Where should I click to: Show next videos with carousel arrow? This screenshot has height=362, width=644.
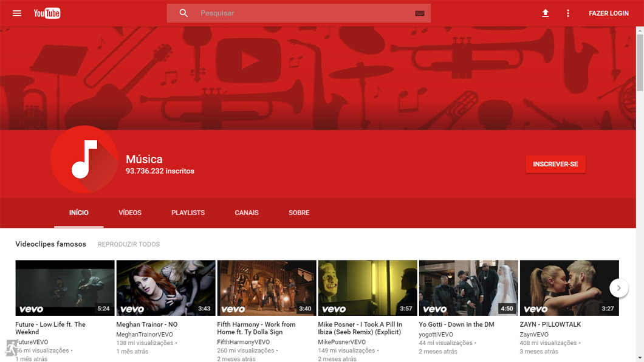(618, 288)
